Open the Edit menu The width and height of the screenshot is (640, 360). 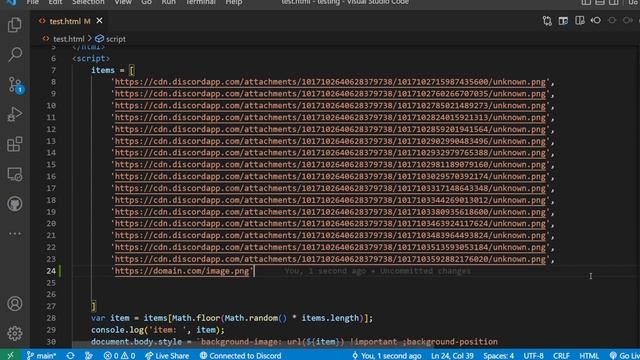(x=55, y=2)
